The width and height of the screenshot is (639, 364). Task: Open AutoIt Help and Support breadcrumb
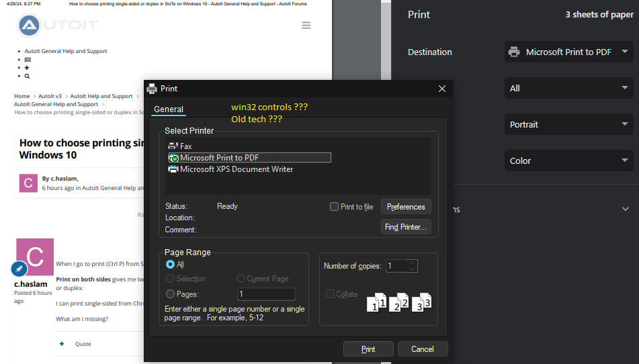[x=101, y=96]
